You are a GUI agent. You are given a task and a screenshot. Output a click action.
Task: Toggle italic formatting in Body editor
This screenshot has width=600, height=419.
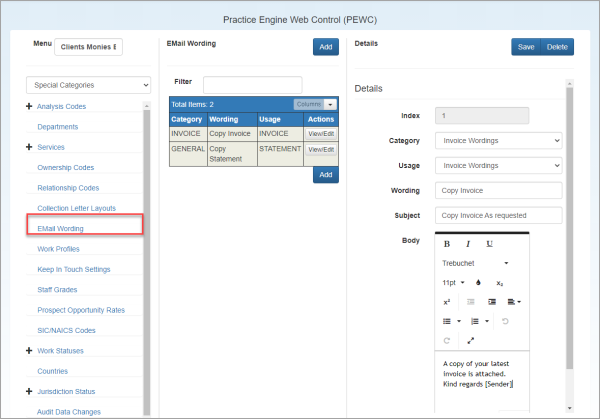(x=468, y=244)
